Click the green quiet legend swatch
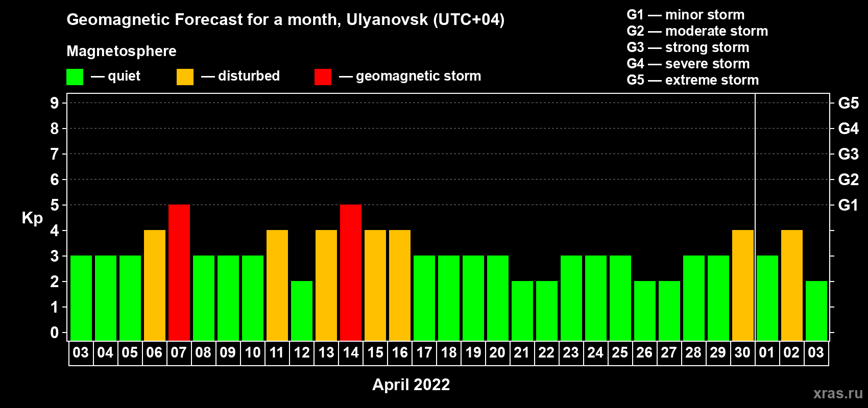868x408 pixels. 75,77
